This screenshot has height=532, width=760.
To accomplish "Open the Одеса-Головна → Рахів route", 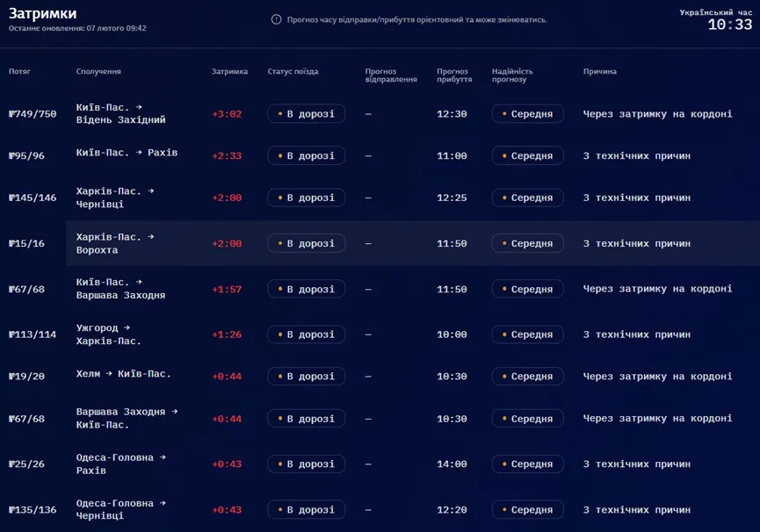I will [119, 464].
